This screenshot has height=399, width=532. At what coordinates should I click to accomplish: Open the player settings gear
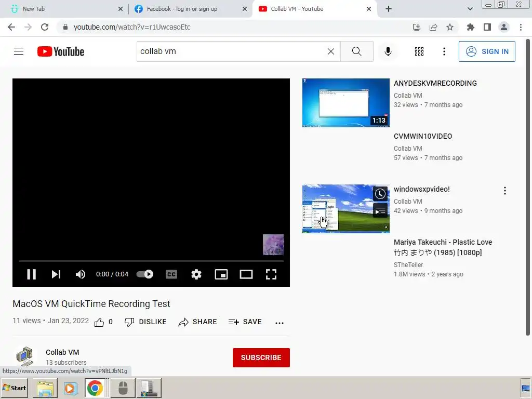196,274
